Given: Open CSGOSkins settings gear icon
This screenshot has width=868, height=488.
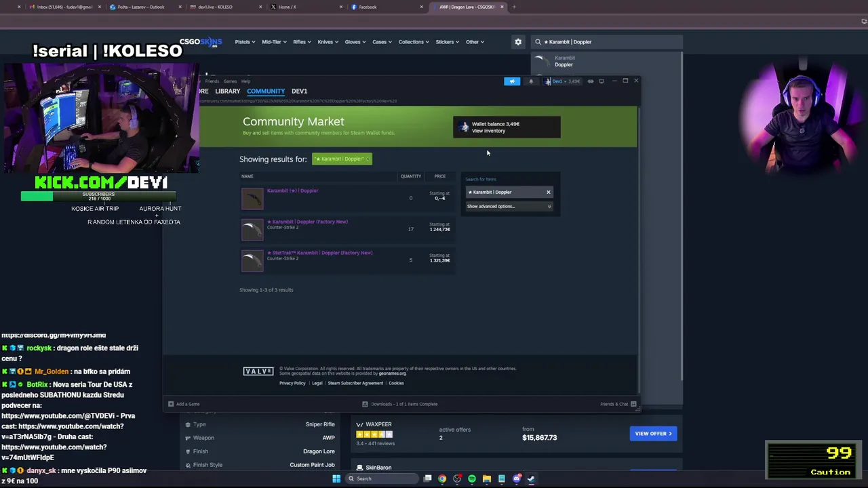Looking at the screenshot, I should (x=518, y=42).
